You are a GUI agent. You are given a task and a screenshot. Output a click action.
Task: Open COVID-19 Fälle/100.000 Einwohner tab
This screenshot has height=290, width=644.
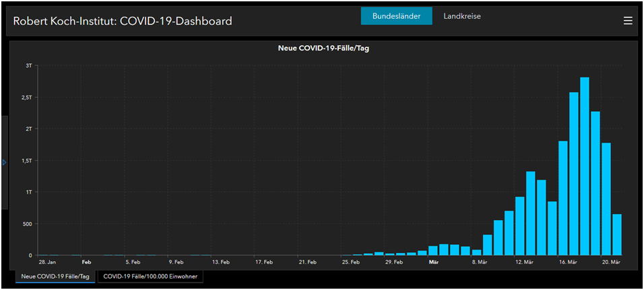pos(151,277)
